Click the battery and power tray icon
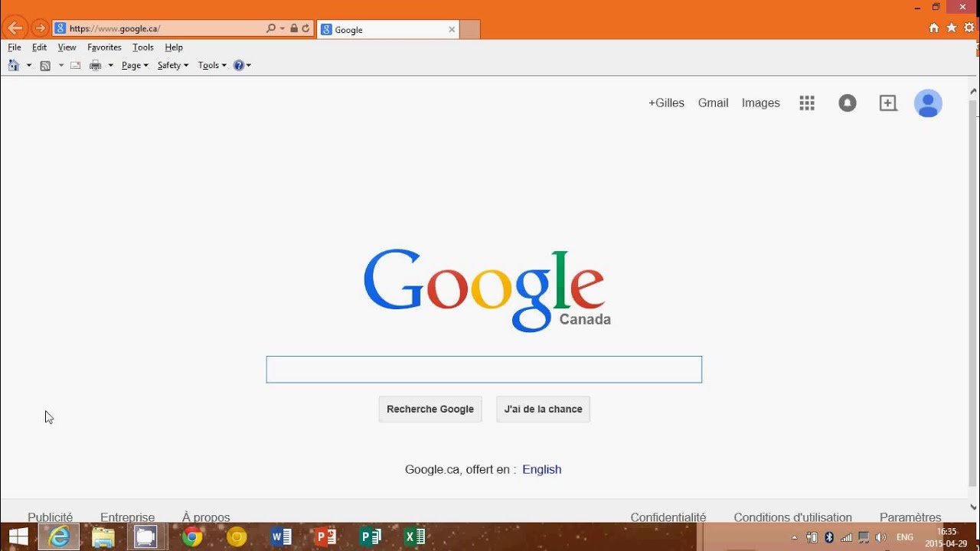 coord(812,537)
